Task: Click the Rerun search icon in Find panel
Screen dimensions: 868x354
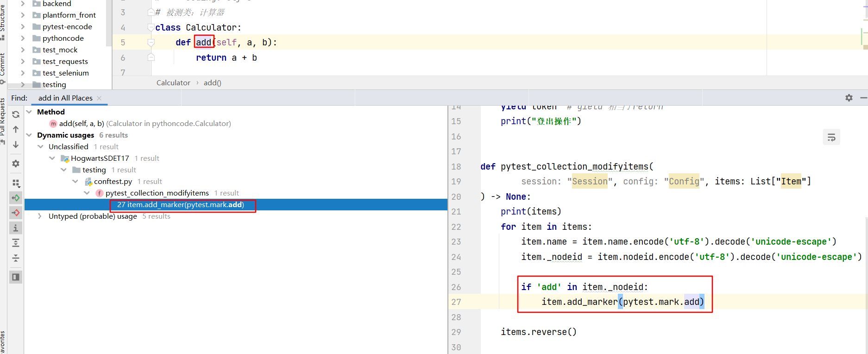Action: pos(16,114)
